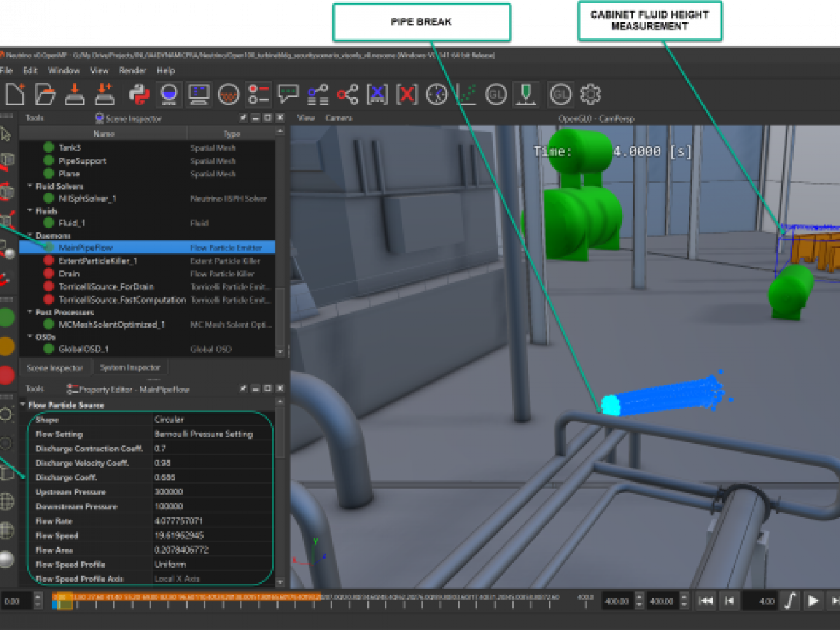
Task: Click the red share-nodes icon in toolbar
Action: 347,94
